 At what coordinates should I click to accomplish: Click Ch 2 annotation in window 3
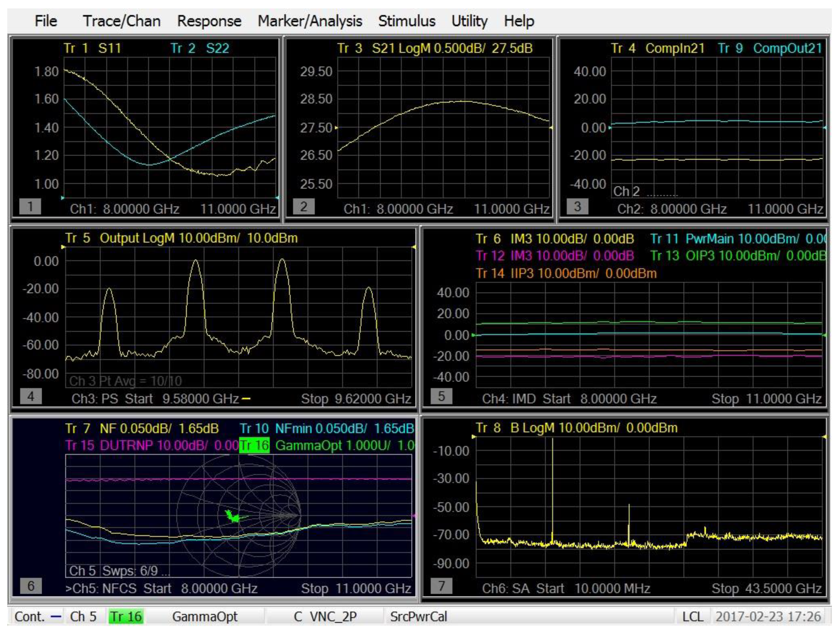pyautogui.click(x=626, y=191)
